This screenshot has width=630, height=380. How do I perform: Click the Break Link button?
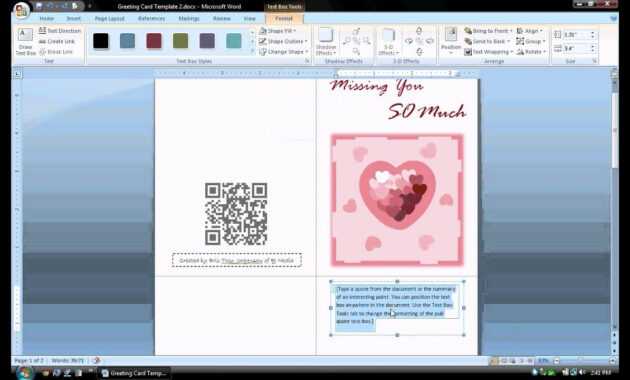(56, 52)
